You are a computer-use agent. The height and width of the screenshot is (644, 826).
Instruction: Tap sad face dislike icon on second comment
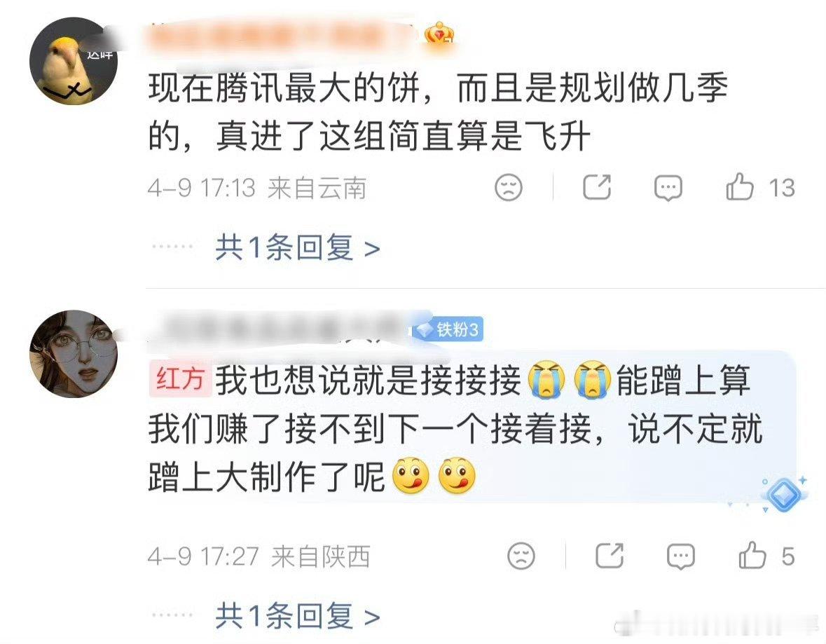[x=521, y=556]
